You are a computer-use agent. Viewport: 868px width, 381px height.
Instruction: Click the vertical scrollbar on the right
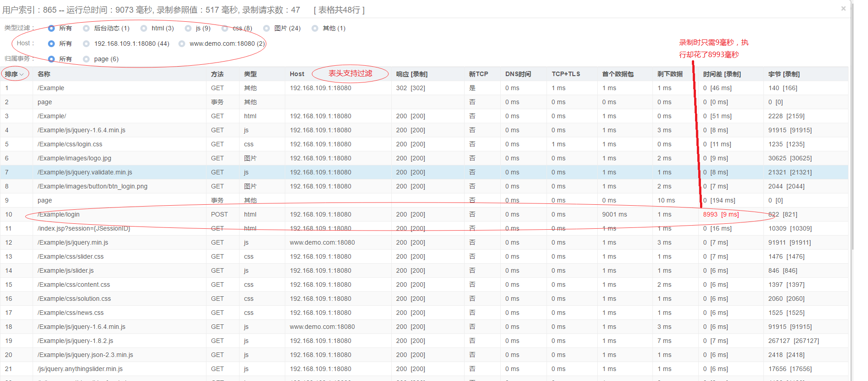tap(852, 136)
